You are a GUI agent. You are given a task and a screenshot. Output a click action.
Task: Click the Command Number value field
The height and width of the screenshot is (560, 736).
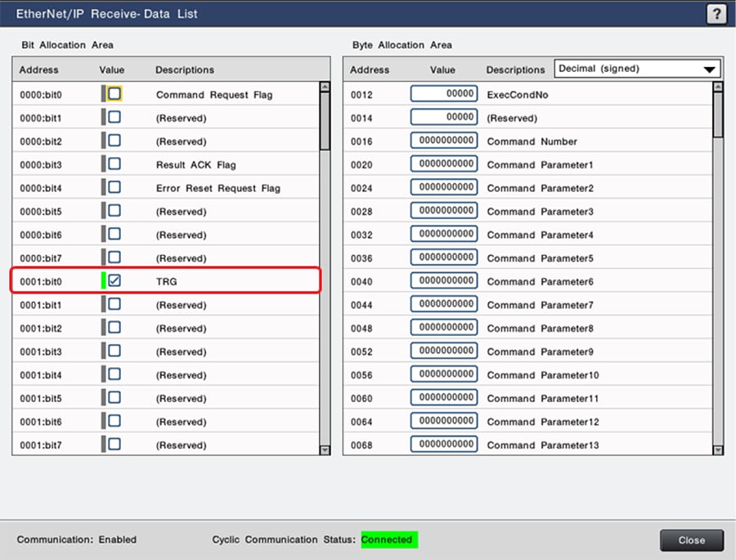pyautogui.click(x=443, y=141)
